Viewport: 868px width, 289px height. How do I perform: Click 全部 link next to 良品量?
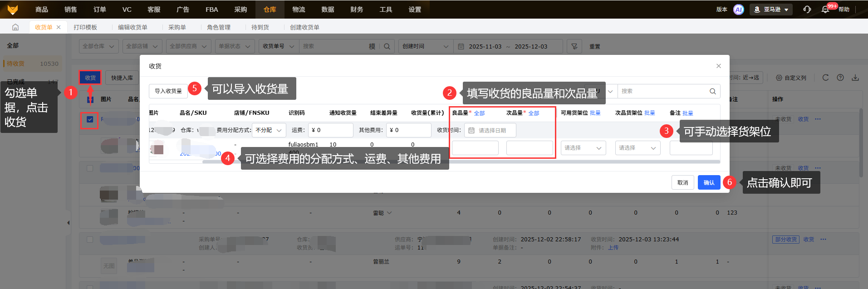tap(479, 113)
